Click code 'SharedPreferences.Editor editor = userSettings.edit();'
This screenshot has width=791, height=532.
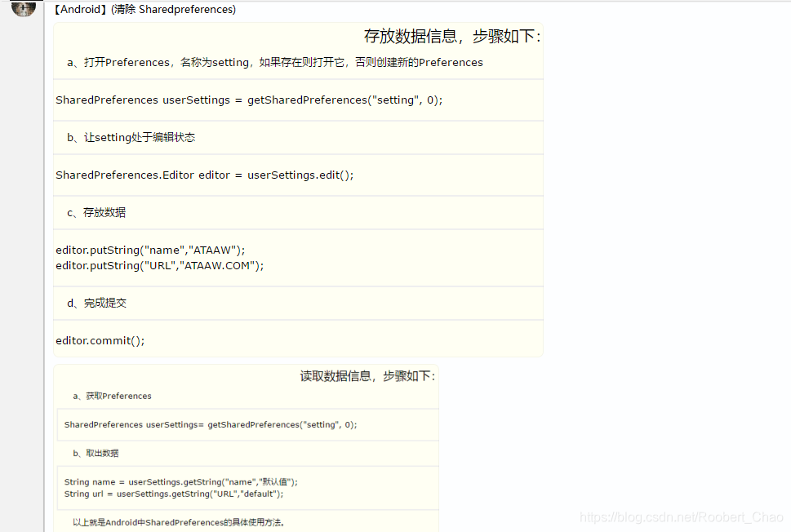pos(205,175)
